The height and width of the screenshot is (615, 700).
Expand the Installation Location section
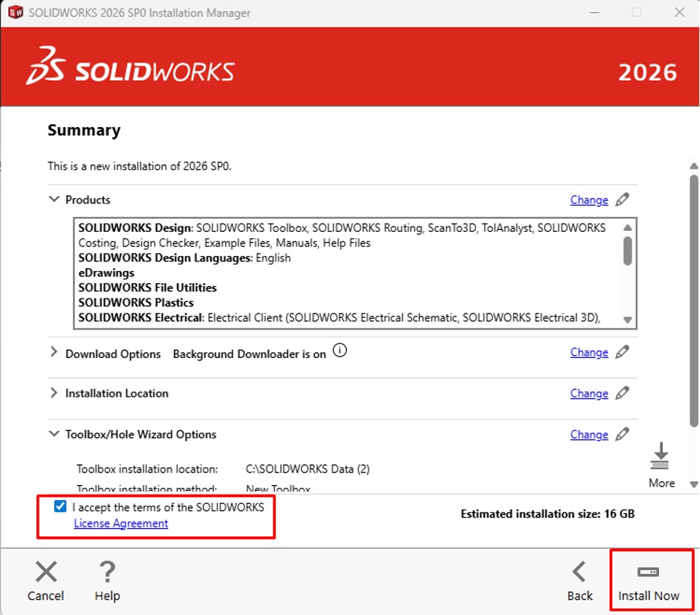54,393
